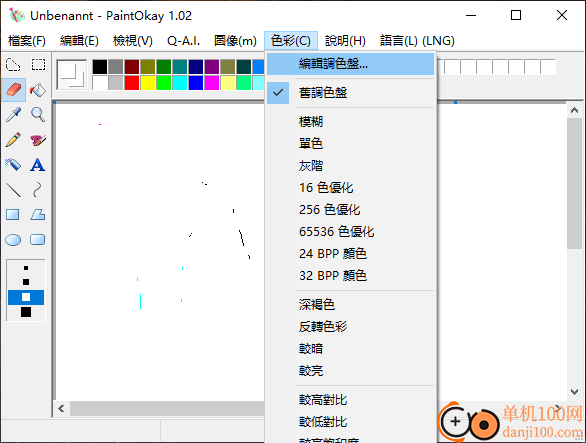The width and height of the screenshot is (586, 443).
Task: Open the 語言(L) (LNG) menu
Action: click(417, 40)
